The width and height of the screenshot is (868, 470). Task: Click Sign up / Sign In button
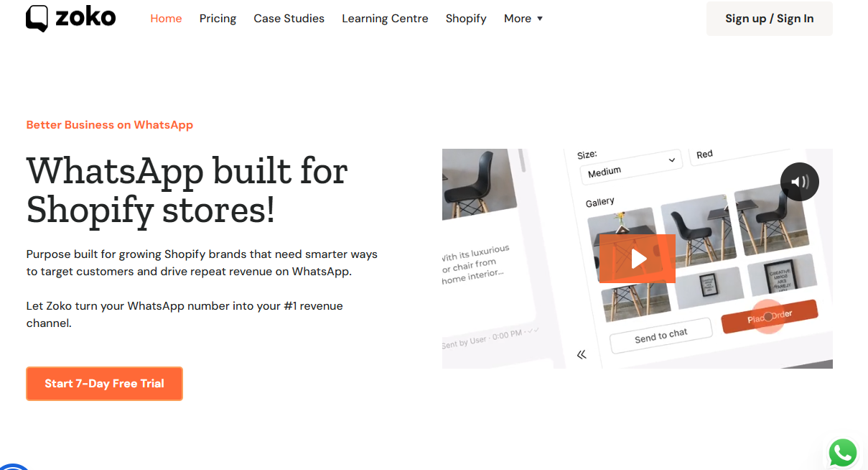[770, 19]
